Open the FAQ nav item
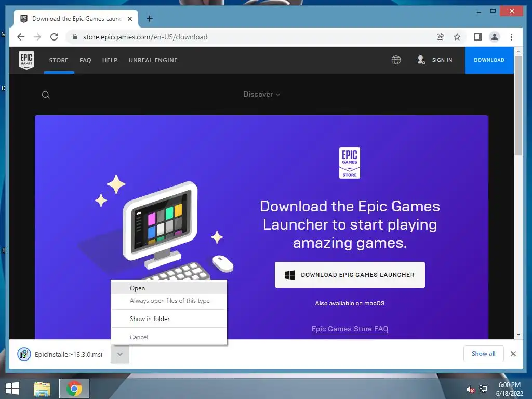 [85, 60]
